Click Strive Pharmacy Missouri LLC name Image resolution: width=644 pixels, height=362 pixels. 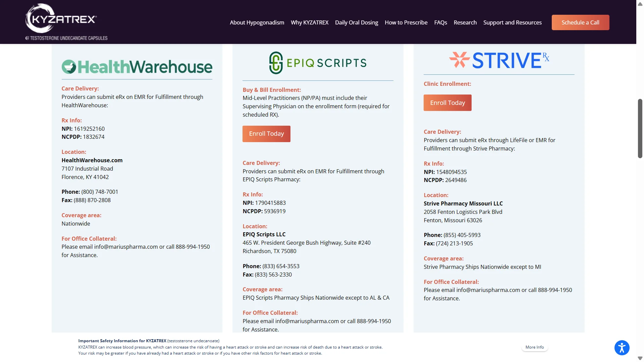click(463, 203)
